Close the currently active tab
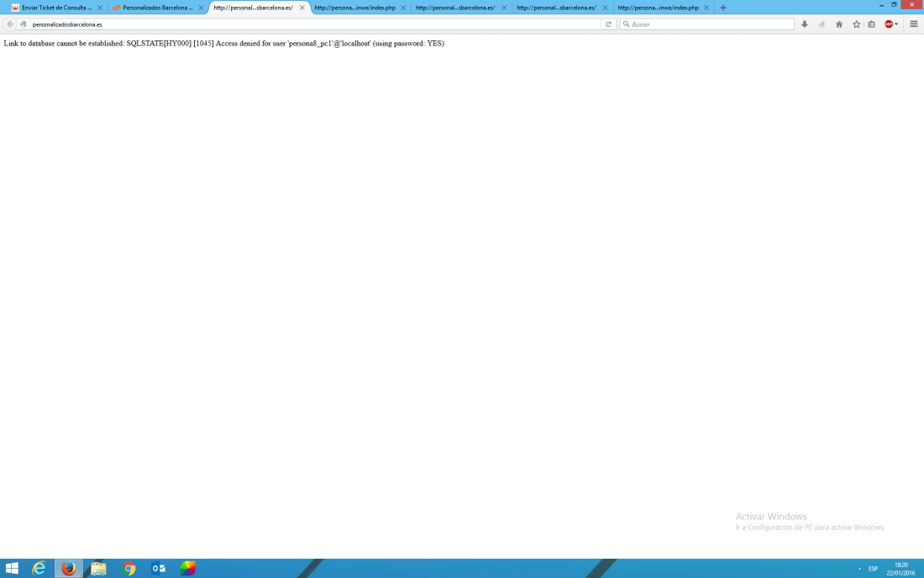 (x=302, y=8)
